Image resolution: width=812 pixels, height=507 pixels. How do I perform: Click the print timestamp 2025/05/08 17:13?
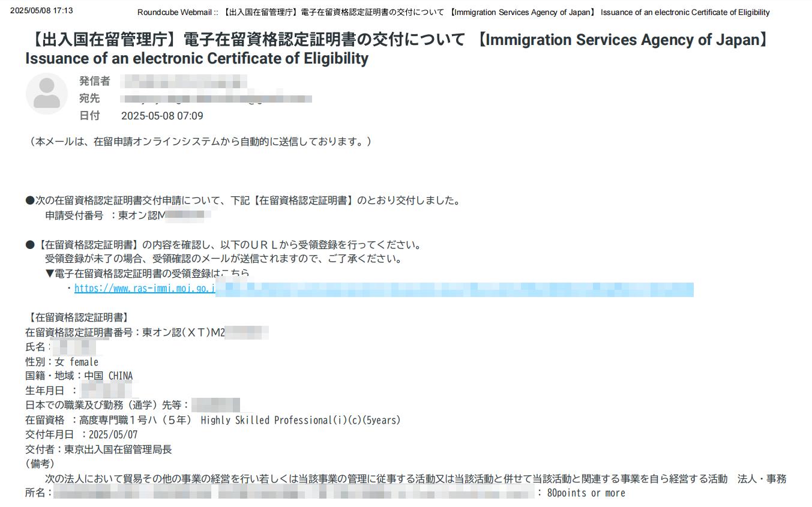pos(41,11)
